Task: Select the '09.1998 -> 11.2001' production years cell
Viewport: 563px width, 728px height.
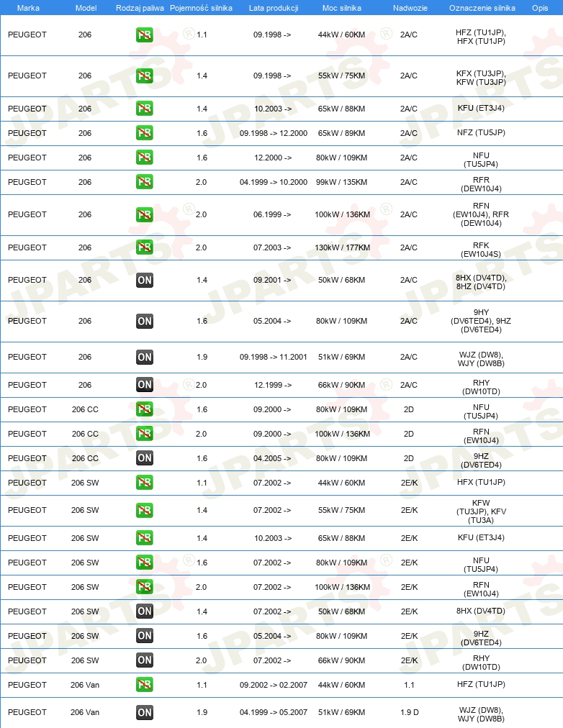Action: 274,357
